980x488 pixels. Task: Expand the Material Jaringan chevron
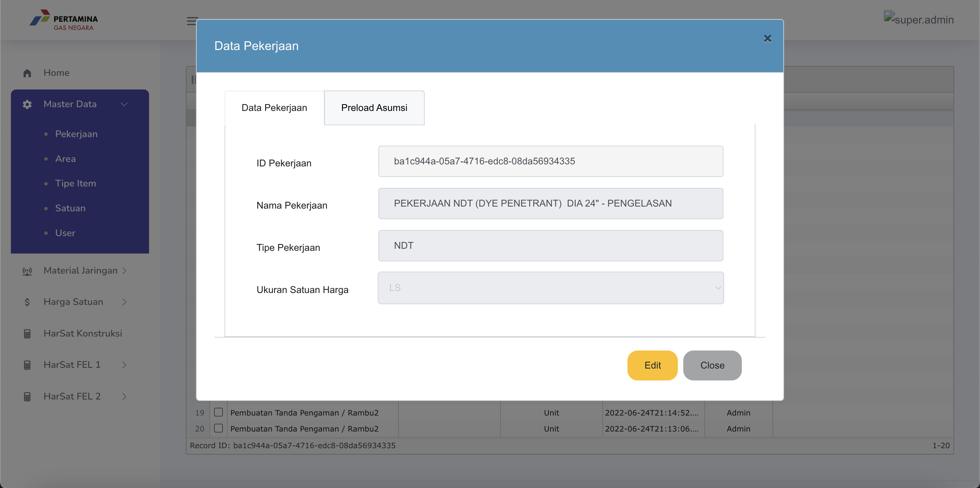(x=125, y=271)
